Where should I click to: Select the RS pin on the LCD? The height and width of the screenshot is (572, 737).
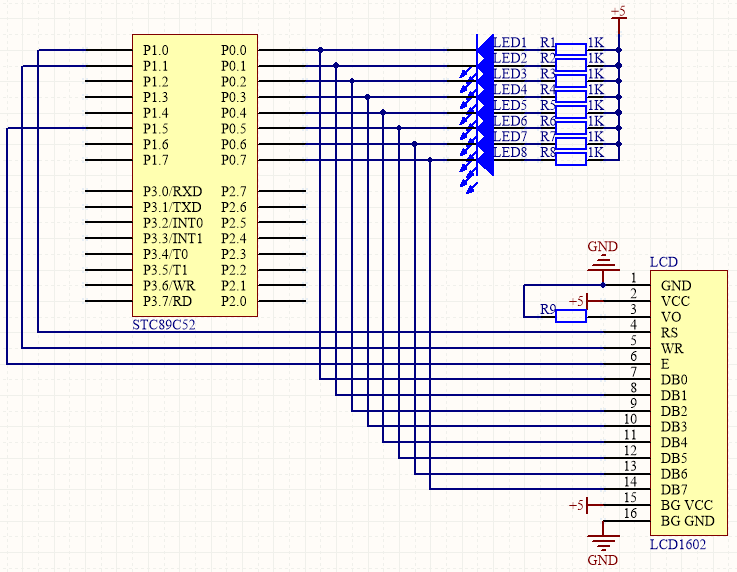[x=669, y=333]
